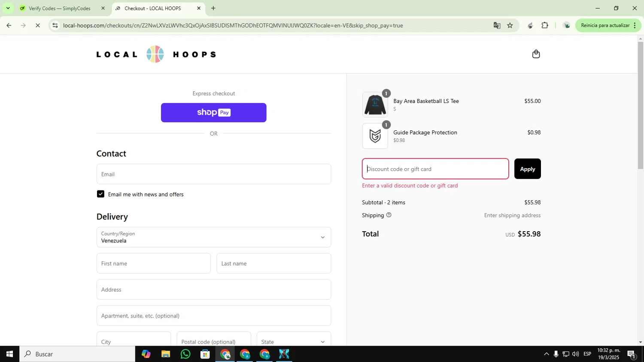Click the address bar URL
The width and height of the screenshot is (644, 362).
(x=233, y=25)
